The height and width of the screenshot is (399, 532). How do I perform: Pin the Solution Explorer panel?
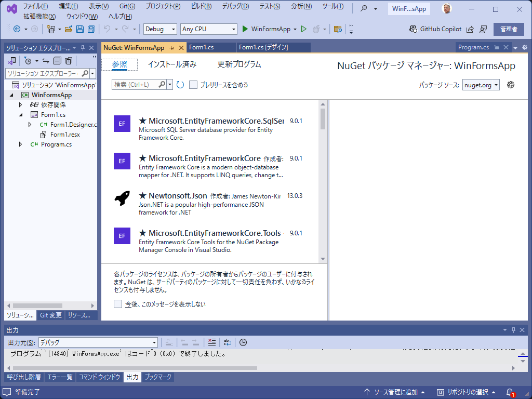click(83, 48)
